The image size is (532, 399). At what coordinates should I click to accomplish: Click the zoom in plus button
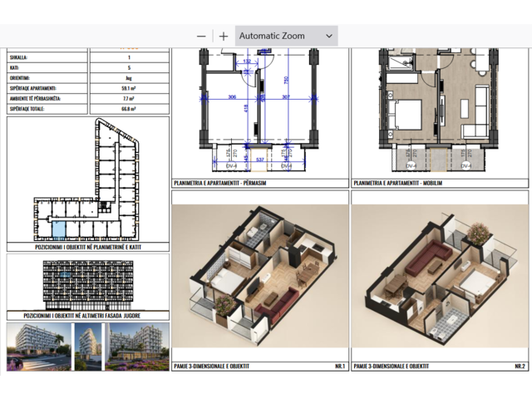click(223, 37)
